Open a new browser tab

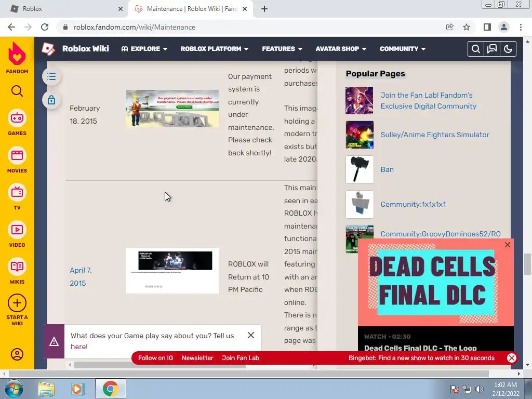[x=264, y=9]
